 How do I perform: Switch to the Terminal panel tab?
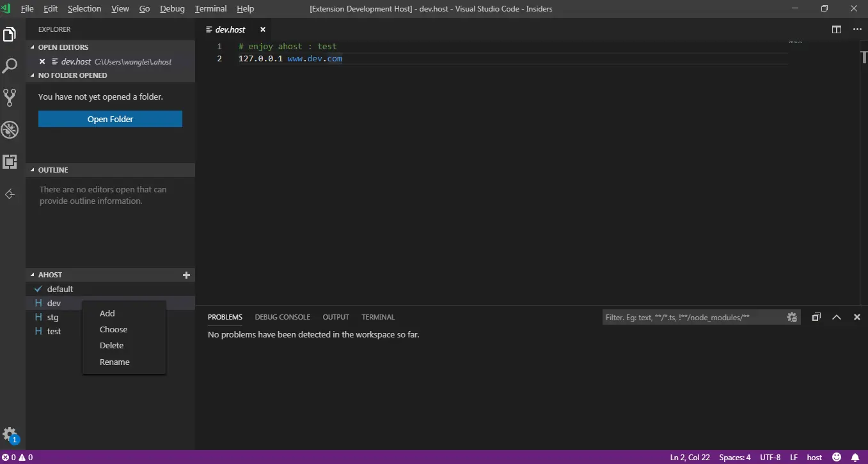pos(379,317)
